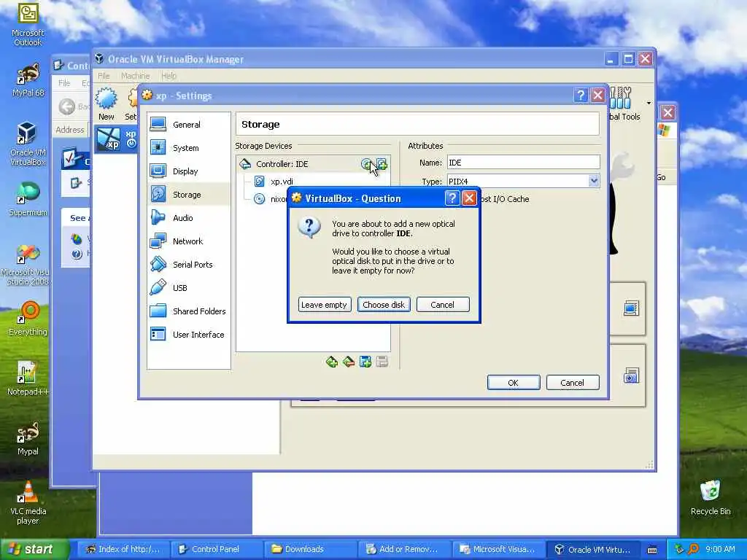Screen dimensions: 747x560
Task: Select Controller: IDE in storage tree
Action: coord(282,164)
